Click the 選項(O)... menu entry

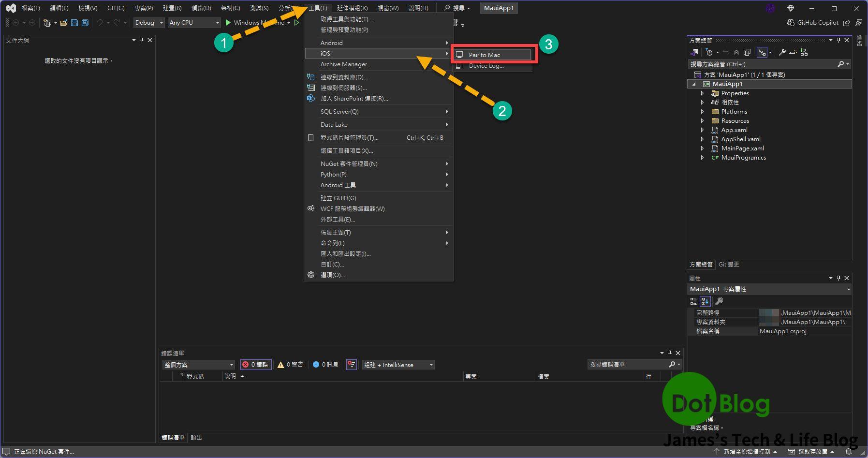[x=378, y=275]
